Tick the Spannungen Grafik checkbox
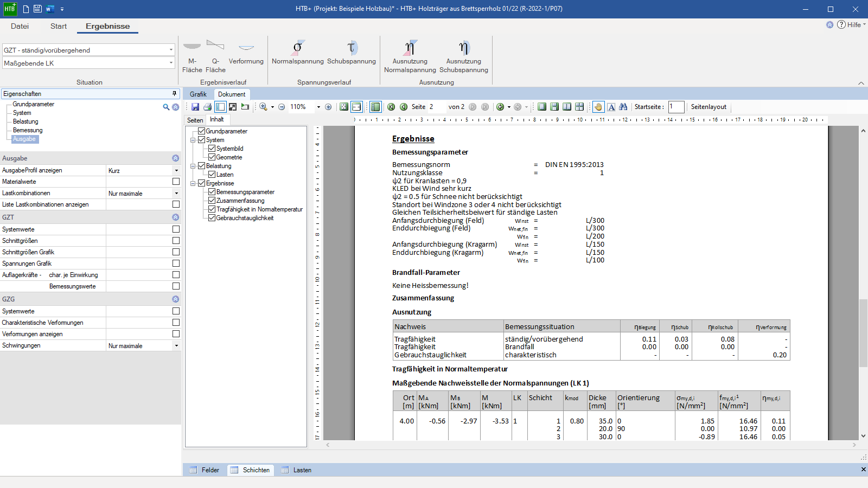 [176, 264]
